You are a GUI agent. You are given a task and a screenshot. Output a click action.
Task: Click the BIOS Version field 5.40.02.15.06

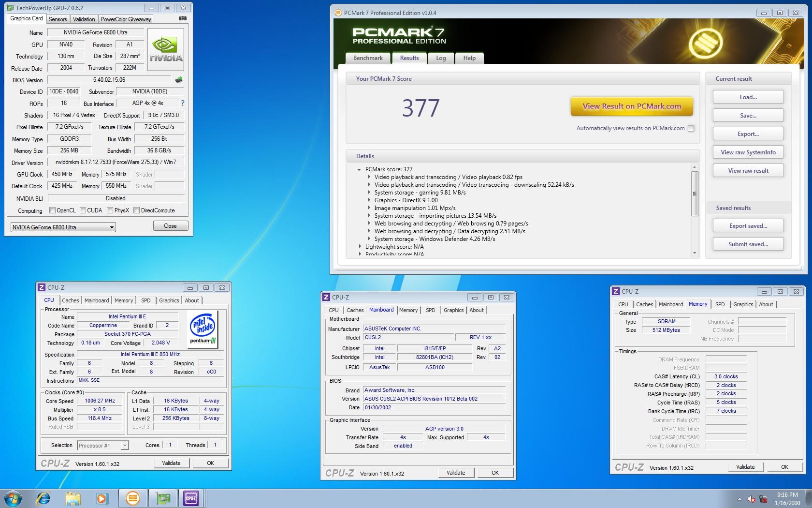pyautogui.click(x=109, y=80)
